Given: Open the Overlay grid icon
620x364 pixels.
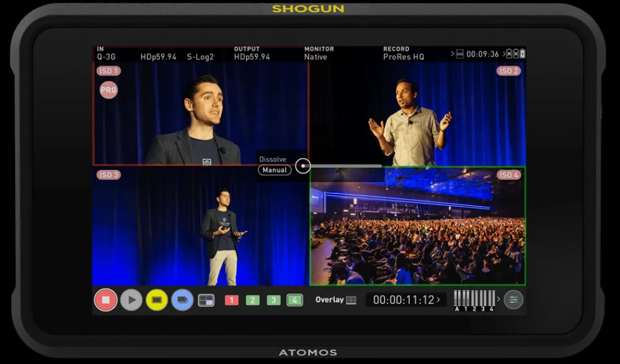Looking at the screenshot, I should click(351, 300).
